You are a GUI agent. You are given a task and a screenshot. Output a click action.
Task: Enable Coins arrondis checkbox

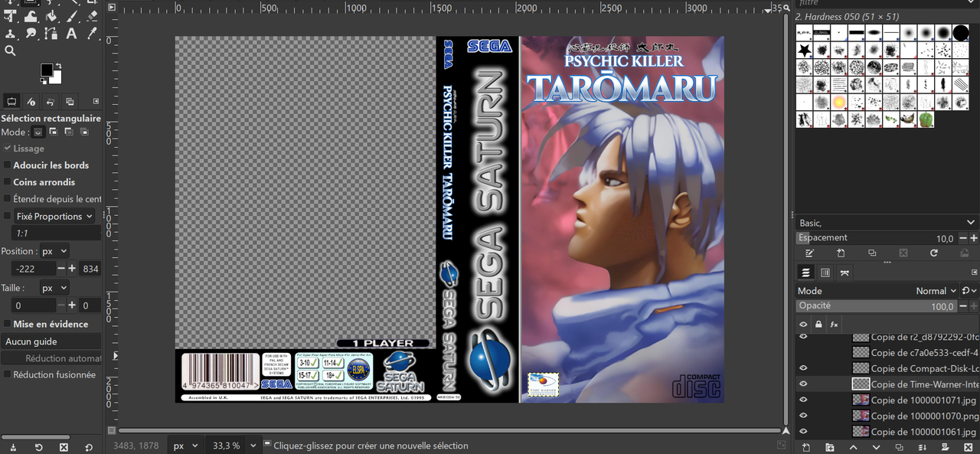coord(8,182)
